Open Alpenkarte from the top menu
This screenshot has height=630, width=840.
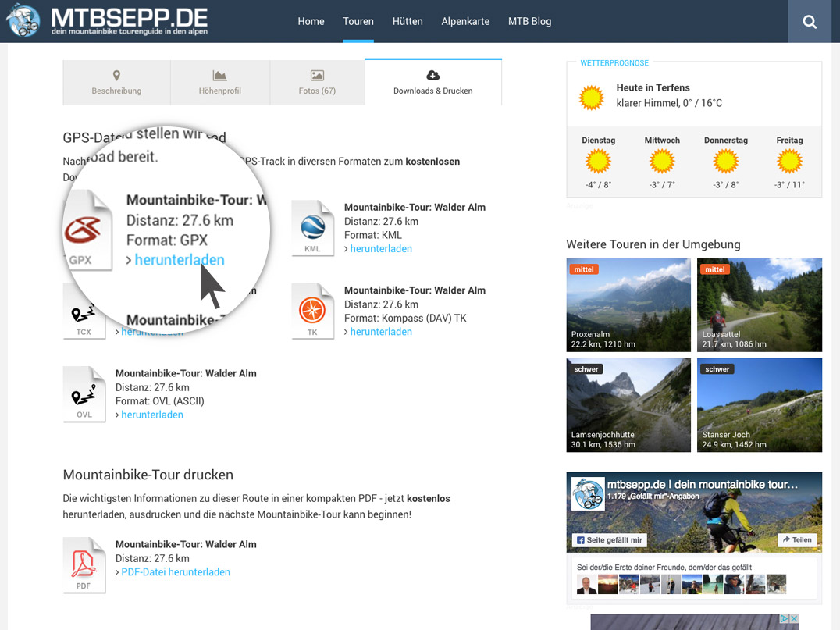[x=465, y=21]
